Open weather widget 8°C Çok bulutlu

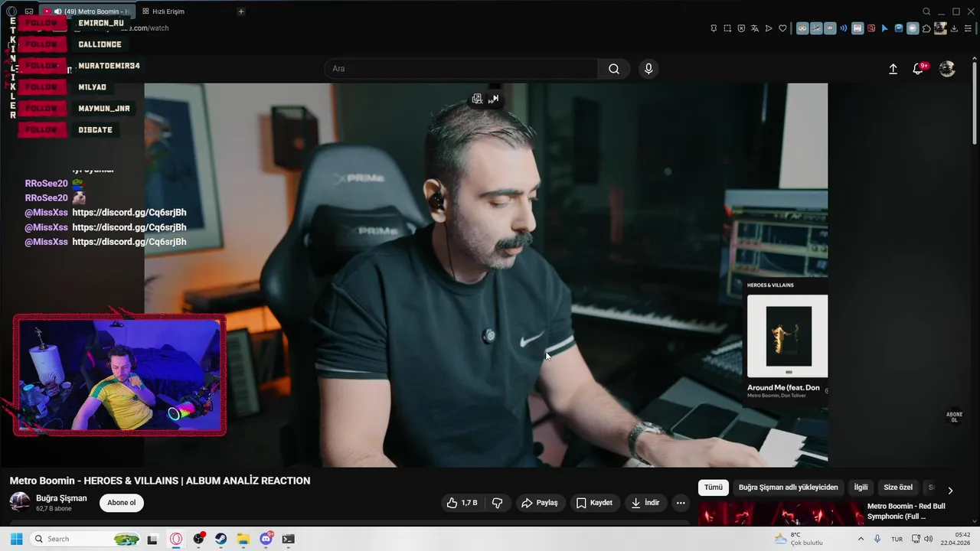coord(798,539)
